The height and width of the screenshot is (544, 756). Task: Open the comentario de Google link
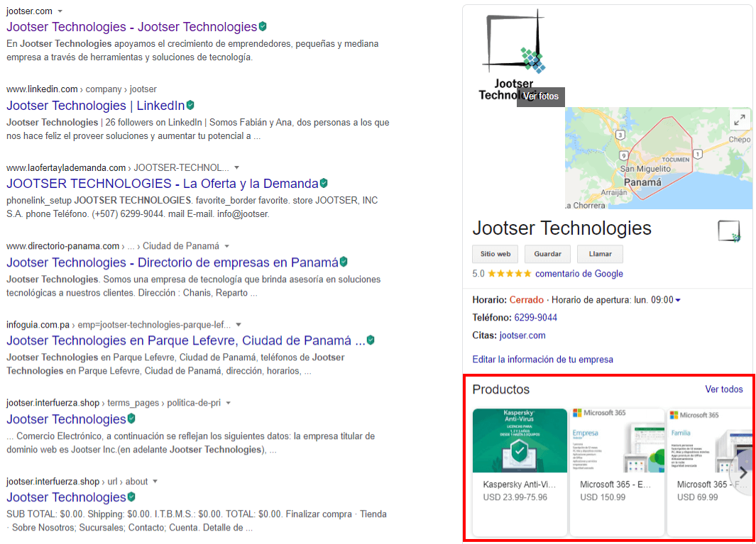pos(579,274)
